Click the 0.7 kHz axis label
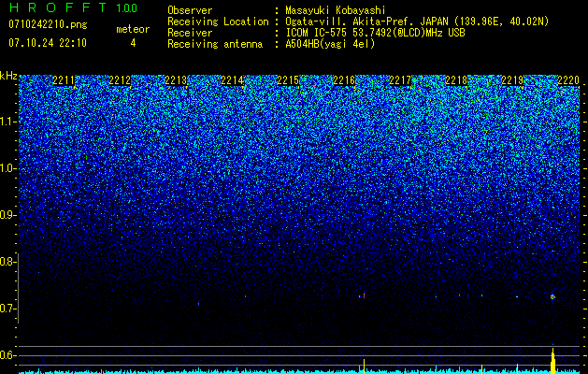This screenshot has width=588, height=374. [7, 309]
